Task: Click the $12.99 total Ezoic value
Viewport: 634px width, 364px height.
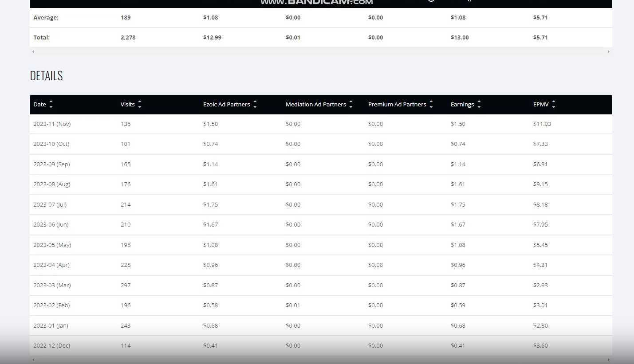Action: [212, 38]
